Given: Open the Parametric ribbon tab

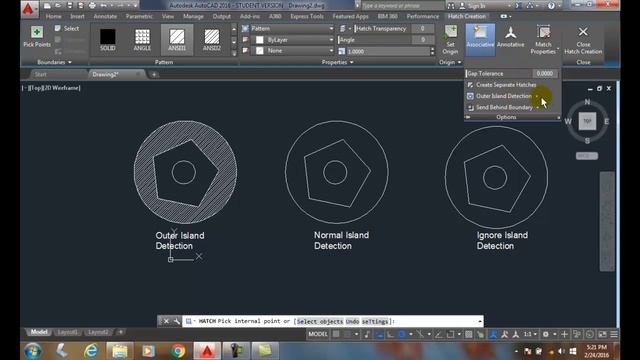Looking at the screenshot, I should (x=139, y=16).
